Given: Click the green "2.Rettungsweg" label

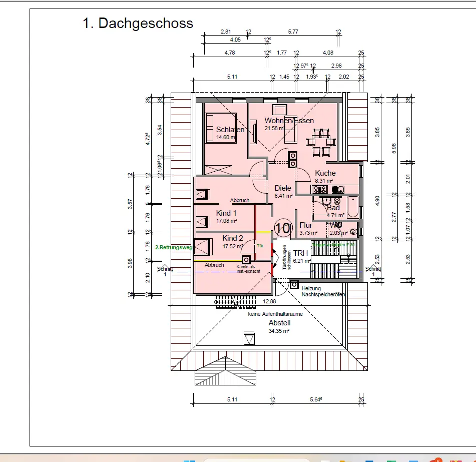Looking at the screenshot, I should pos(174,247).
